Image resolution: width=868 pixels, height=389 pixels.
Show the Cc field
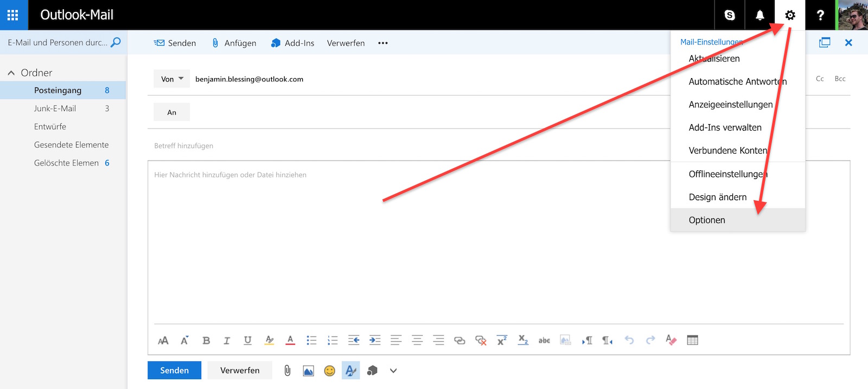[820, 79]
